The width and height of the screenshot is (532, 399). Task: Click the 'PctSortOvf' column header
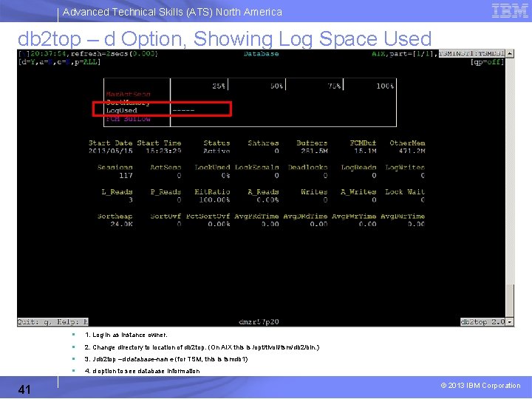coord(208,216)
